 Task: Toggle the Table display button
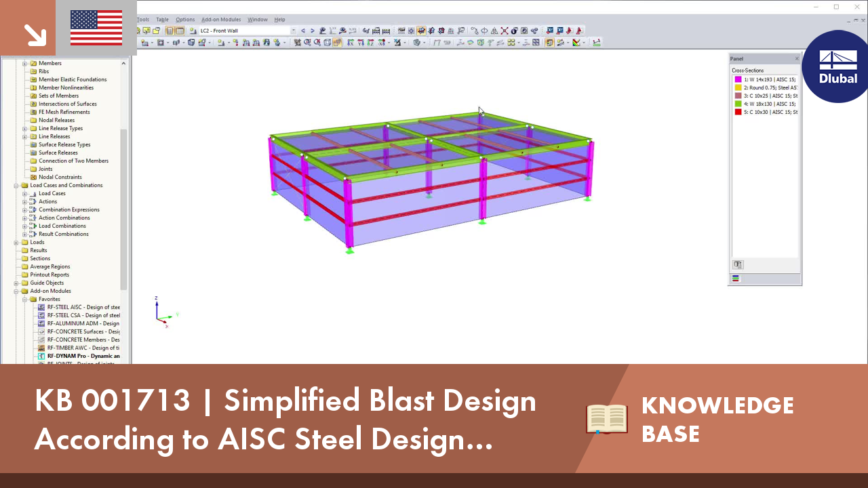point(180,30)
